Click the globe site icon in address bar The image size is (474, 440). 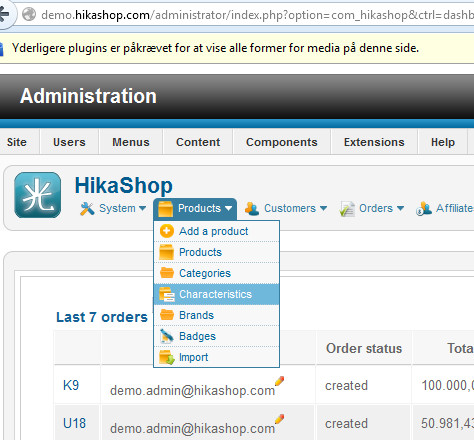pyautogui.click(x=29, y=14)
